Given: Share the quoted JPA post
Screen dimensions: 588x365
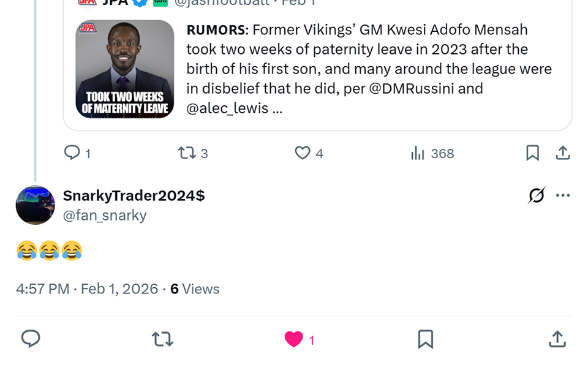Looking at the screenshot, I should (x=562, y=153).
